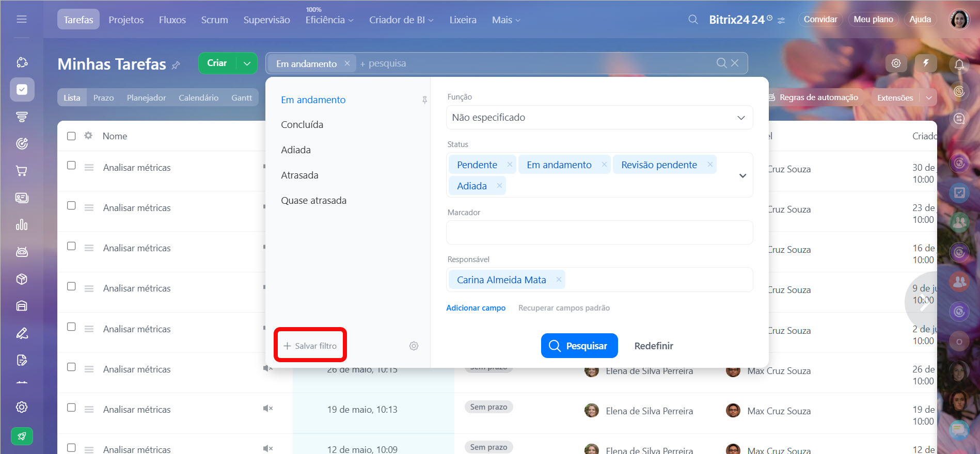Image resolution: width=980 pixels, height=454 pixels.
Task: Open the hamburger main menu
Action: [x=22, y=19]
